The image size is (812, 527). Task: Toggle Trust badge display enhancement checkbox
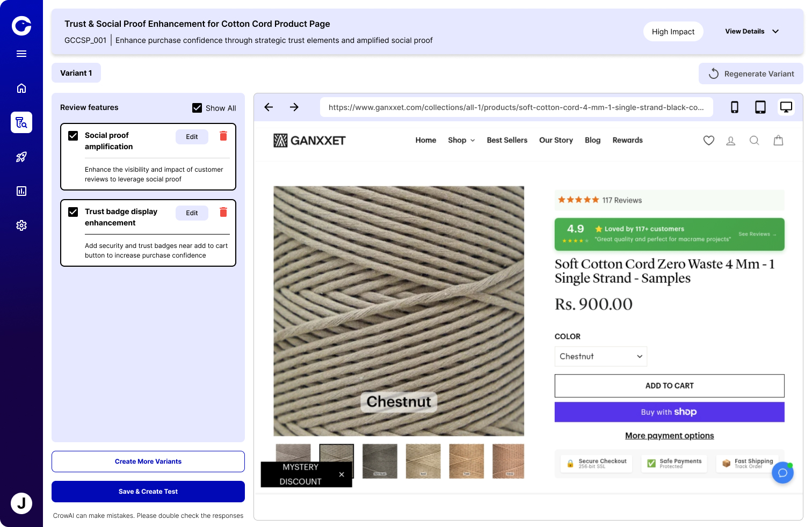point(73,212)
